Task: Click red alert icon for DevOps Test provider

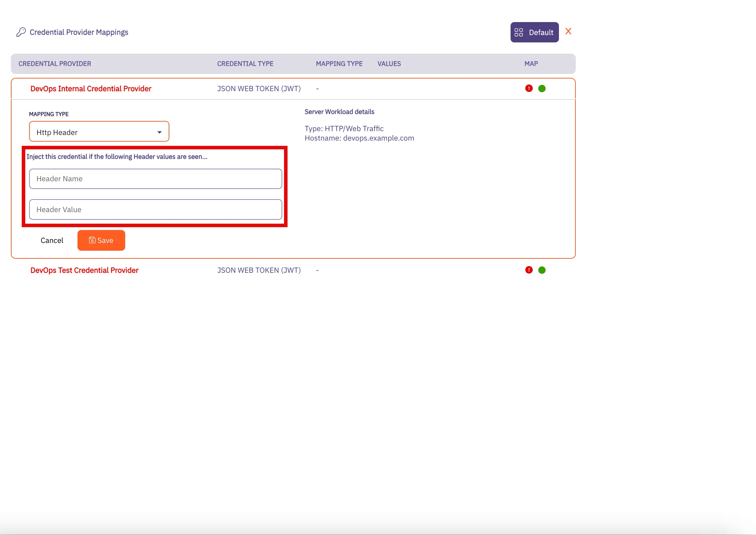Action: pos(529,270)
